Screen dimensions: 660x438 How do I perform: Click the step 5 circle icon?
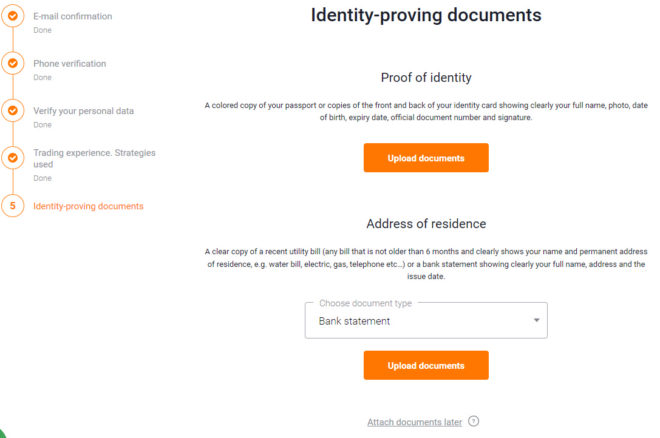click(x=13, y=206)
